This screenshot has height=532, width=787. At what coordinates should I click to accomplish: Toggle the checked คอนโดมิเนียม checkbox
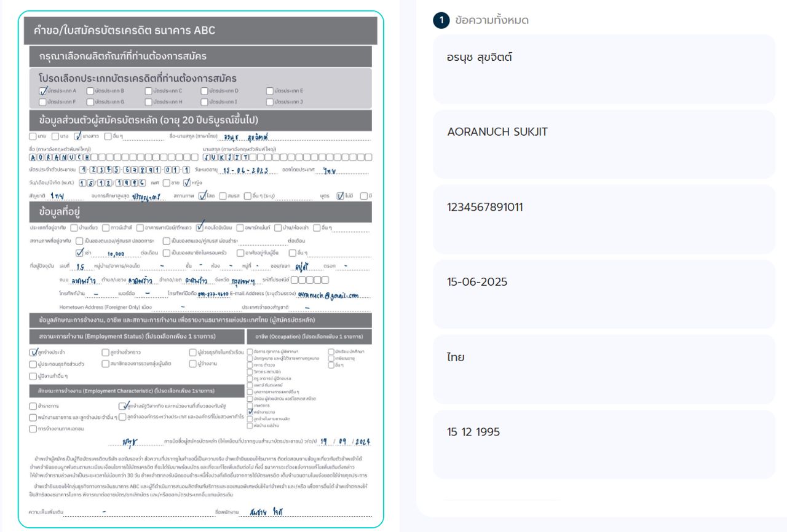click(x=200, y=227)
